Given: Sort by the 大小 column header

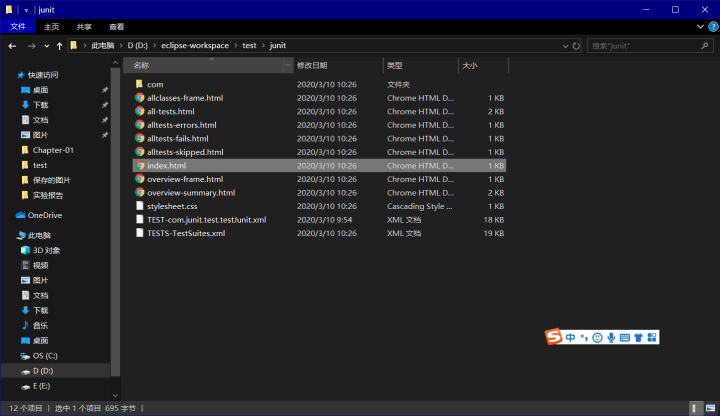Looking at the screenshot, I should coord(470,66).
